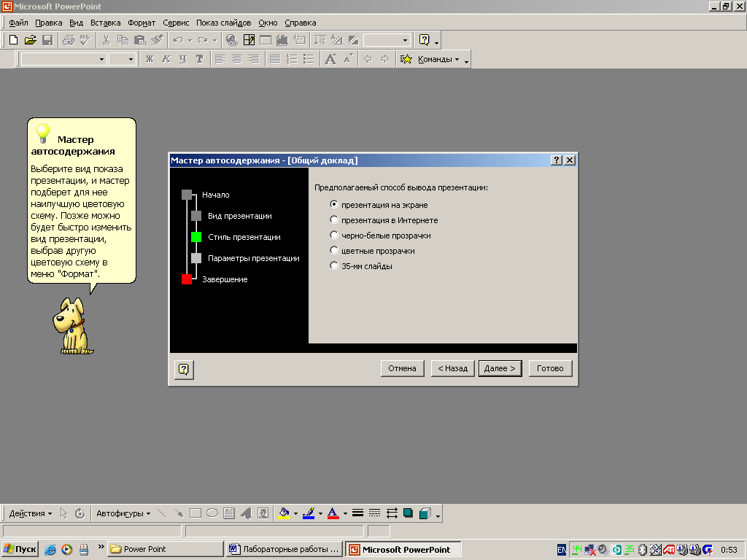Open the Автофигуры shapes menu
Image resolution: width=747 pixels, height=560 pixels.
123,513
